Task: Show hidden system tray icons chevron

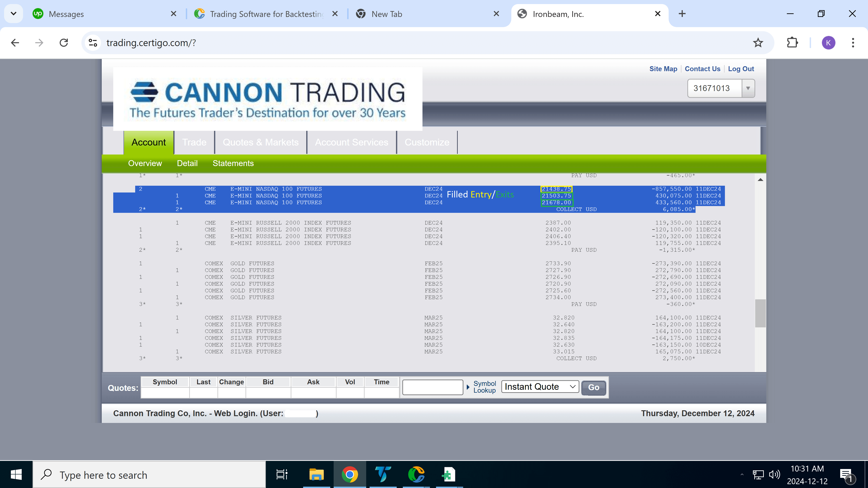Action: (742, 475)
